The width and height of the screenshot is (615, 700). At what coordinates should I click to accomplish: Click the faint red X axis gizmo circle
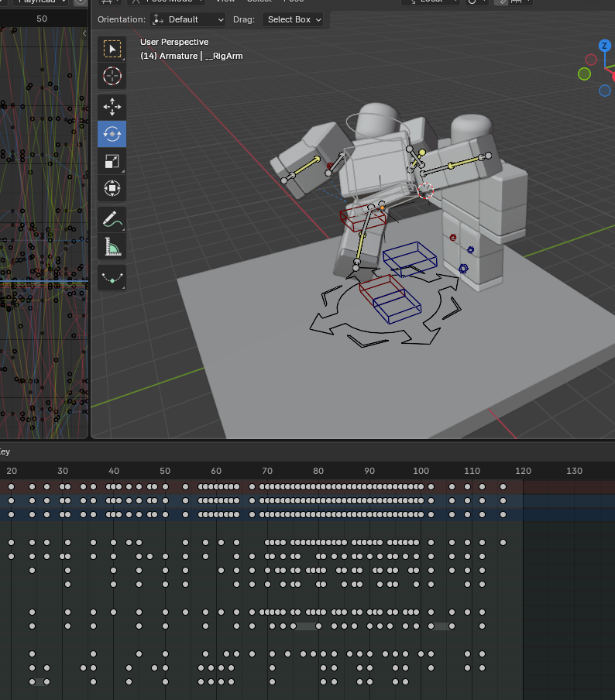591,60
